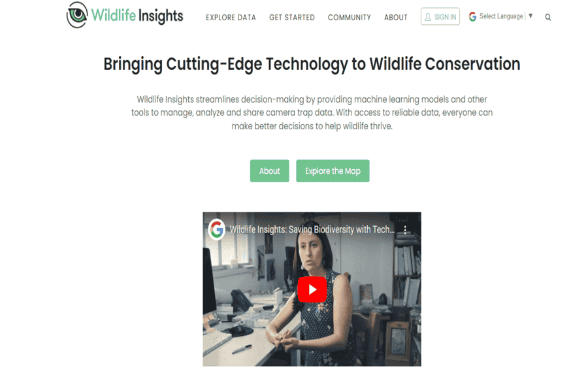Click the Explore the Map button
Viewport: 588px width, 392px height.
pos(333,171)
